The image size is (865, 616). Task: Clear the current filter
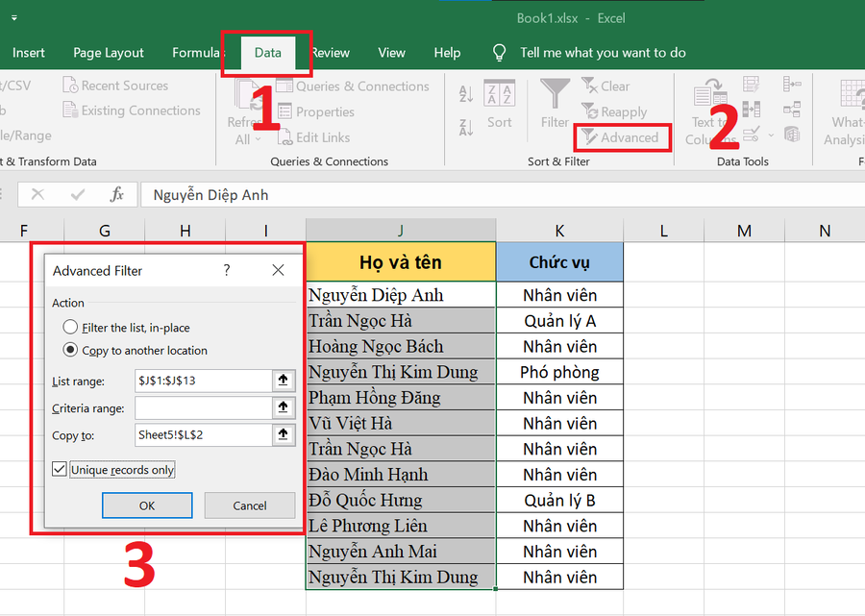(x=605, y=86)
